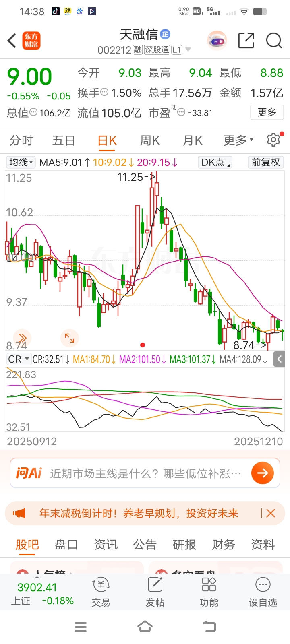Viewport: 290px width, 644px height.
Task: Tap the MA5:9.01 value
Action: pyautogui.click(x=64, y=162)
